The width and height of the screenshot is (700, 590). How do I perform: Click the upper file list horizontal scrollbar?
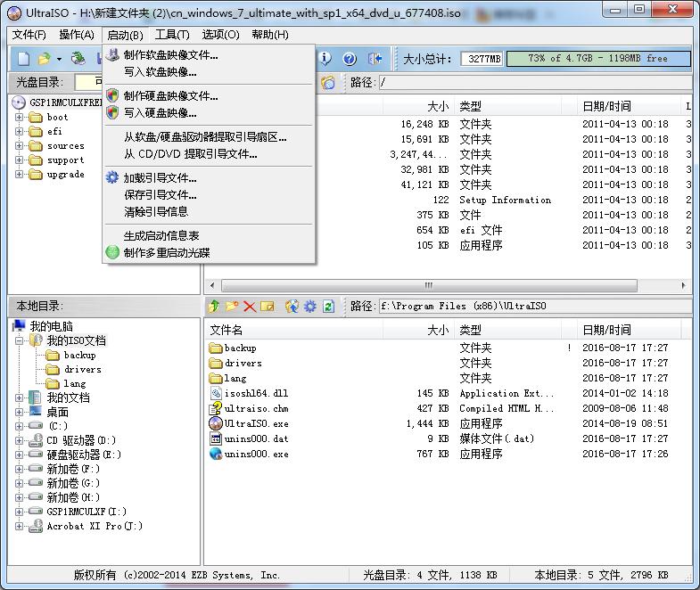(x=429, y=285)
